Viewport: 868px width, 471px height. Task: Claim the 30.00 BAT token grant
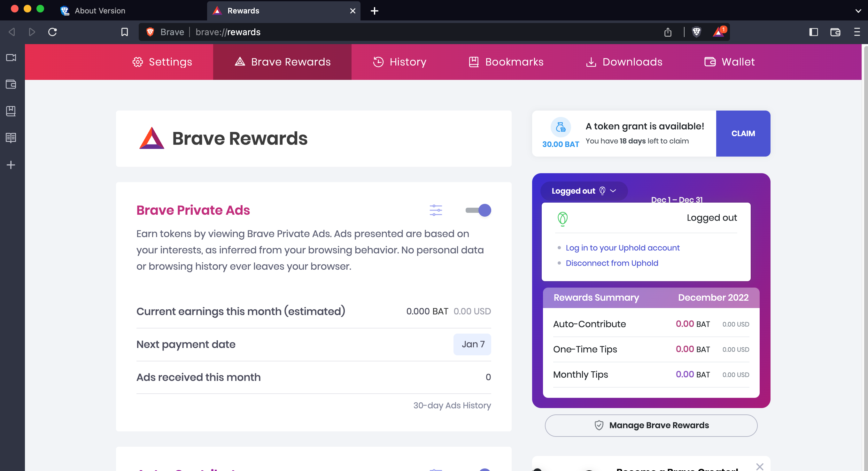743,134
